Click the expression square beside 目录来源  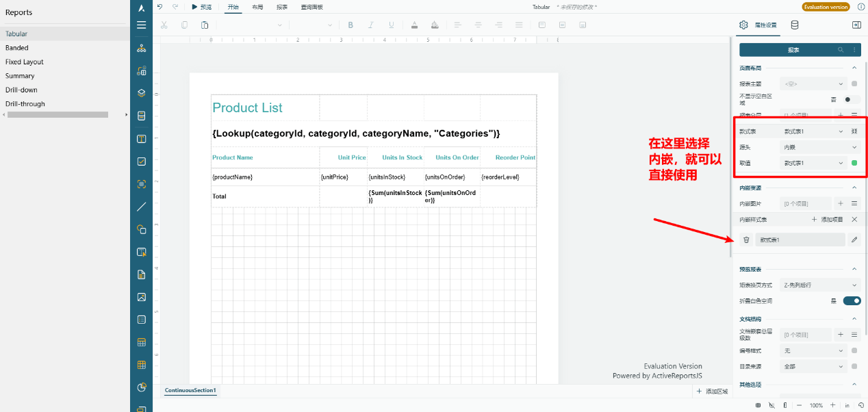click(x=854, y=366)
